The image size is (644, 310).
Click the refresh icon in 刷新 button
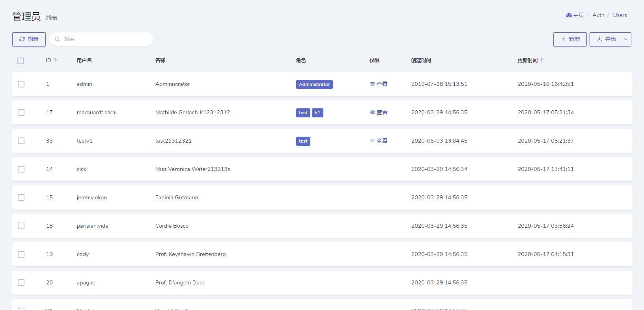point(22,39)
